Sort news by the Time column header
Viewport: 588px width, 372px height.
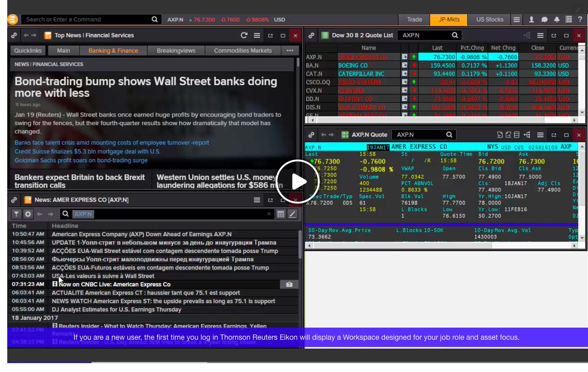[19, 226]
